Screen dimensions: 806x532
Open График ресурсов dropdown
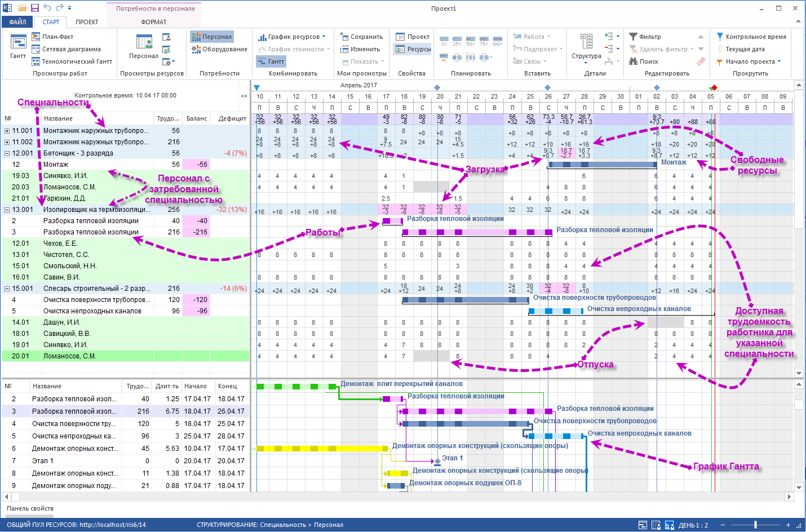(292, 37)
